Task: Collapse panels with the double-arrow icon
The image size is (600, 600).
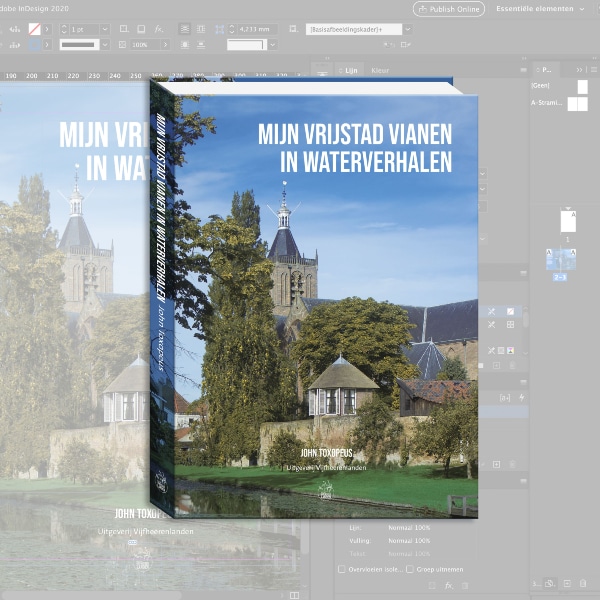Action: coord(579,69)
